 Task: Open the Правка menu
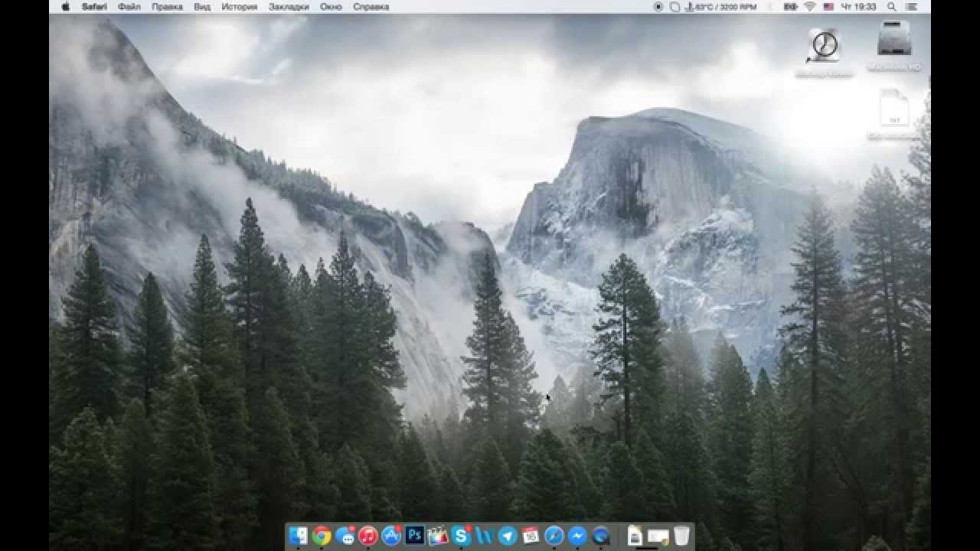(167, 6)
